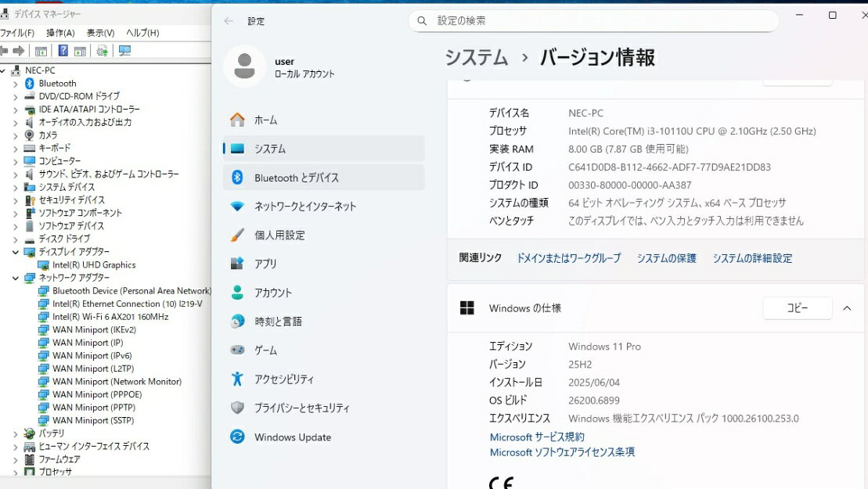868x489 pixels.
Task: Collapse the Windows の仕様 section chevron
Action: 847,308
